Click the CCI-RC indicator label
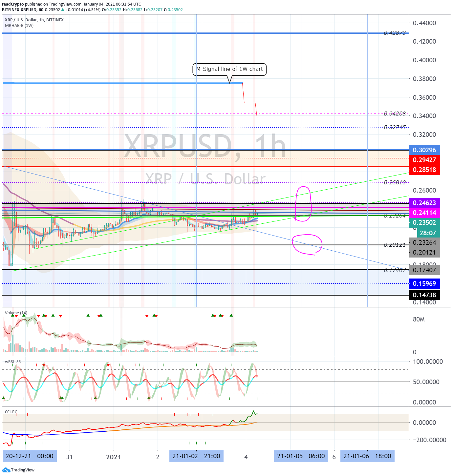Viewport: 453px width, 476px height. [11, 412]
